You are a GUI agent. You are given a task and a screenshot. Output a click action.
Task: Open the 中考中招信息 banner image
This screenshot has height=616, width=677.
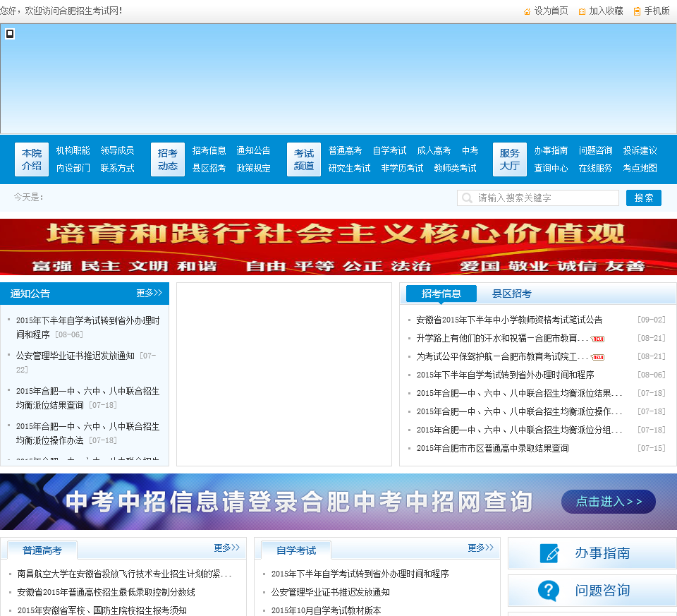pyautogui.click(x=338, y=502)
